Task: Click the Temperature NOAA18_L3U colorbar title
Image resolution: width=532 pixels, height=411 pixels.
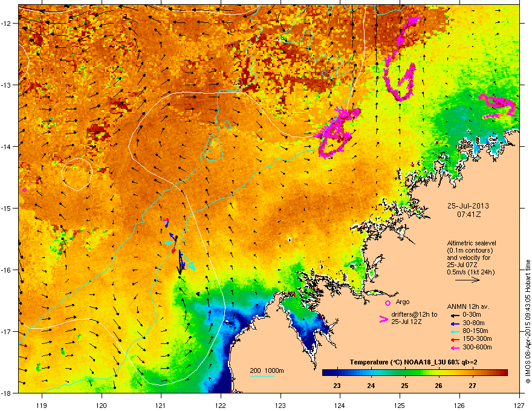Action: point(414,362)
